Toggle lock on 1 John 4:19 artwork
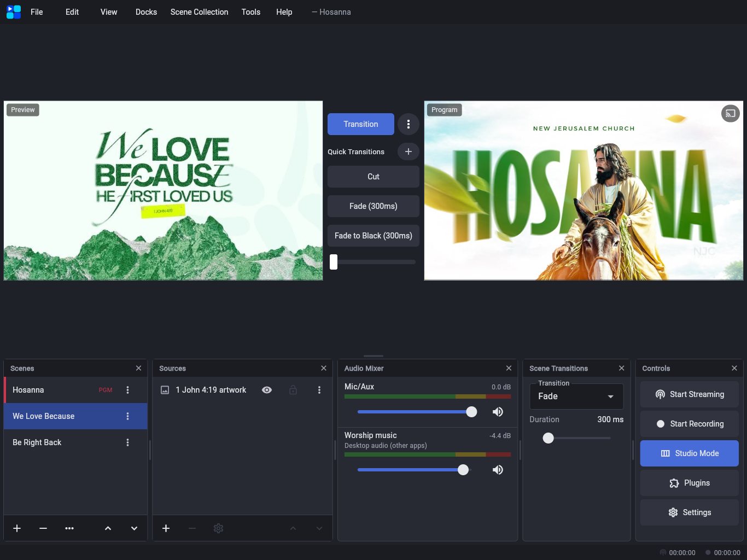Viewport: 747px width, 560px height. [293, 390]
